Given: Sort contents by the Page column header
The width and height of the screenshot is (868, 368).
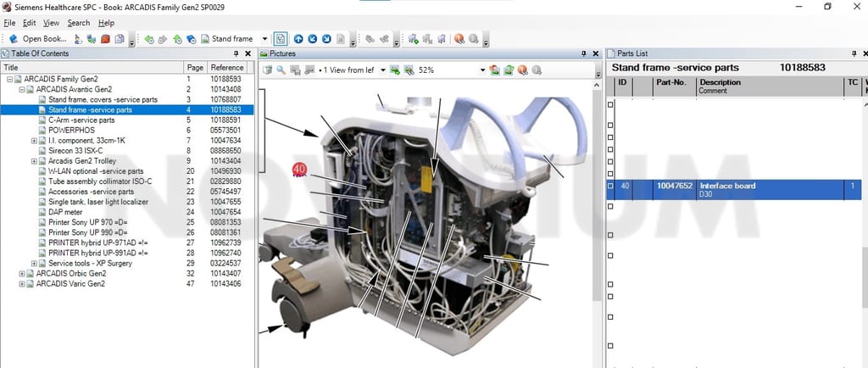Looking at the screenshot, I should pyautogui.click(x=195, y=68).
